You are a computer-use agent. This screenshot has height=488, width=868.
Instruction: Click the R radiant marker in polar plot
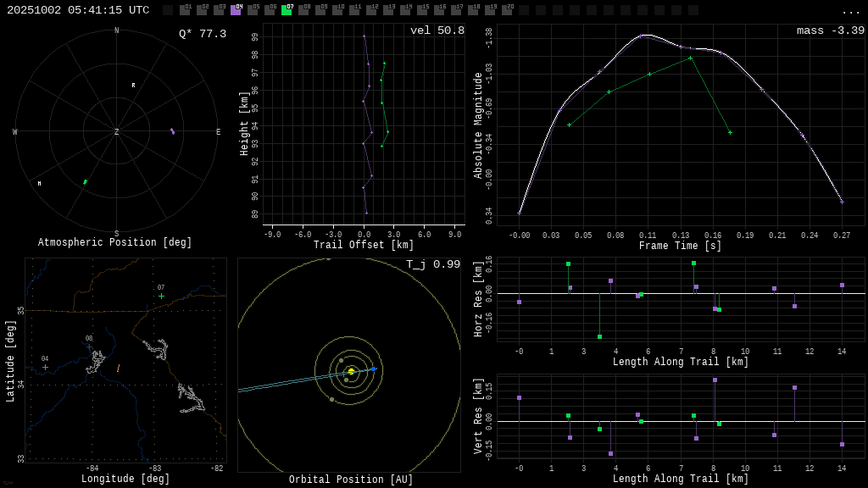[133, 85]
